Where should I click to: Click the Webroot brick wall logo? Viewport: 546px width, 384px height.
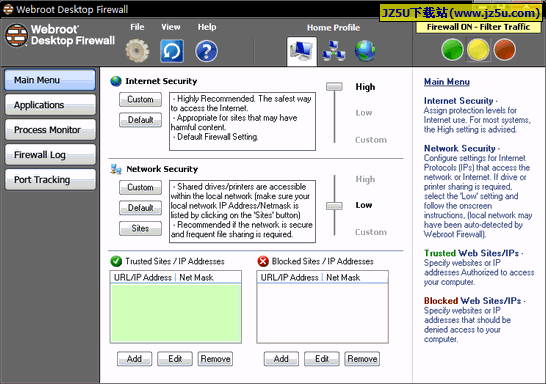tap(16, 35)
